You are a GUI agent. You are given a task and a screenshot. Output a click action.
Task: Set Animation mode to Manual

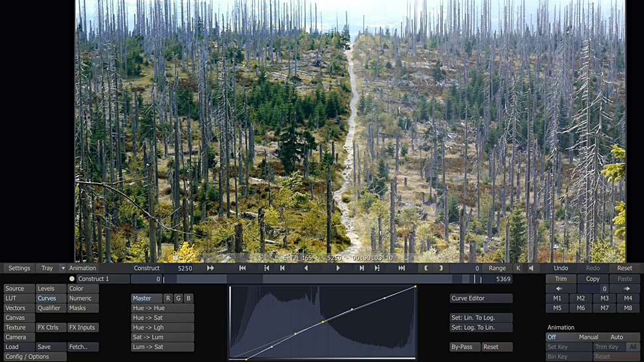click(588, 337)
